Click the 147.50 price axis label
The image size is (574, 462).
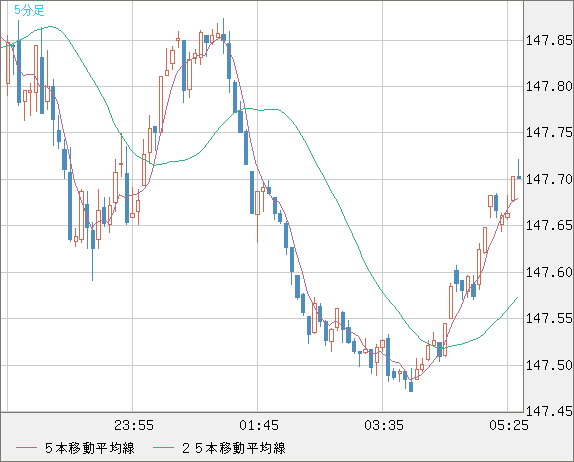pos(549,365)
